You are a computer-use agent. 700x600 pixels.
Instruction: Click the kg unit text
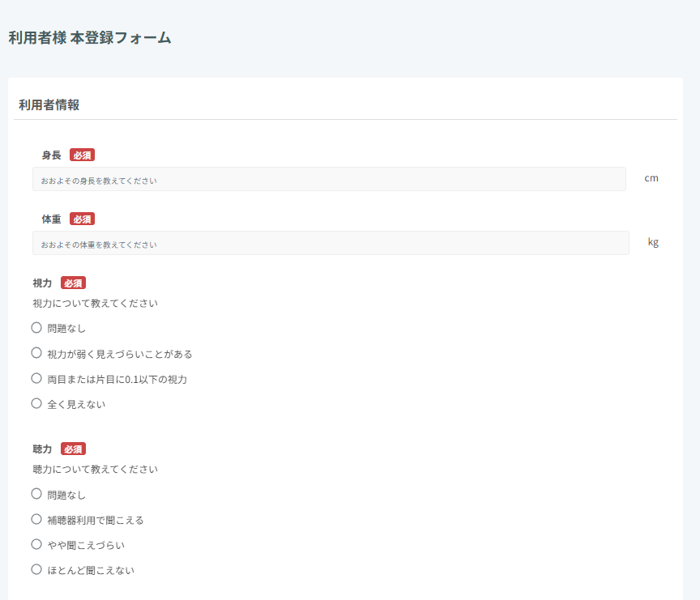(653, 242)
